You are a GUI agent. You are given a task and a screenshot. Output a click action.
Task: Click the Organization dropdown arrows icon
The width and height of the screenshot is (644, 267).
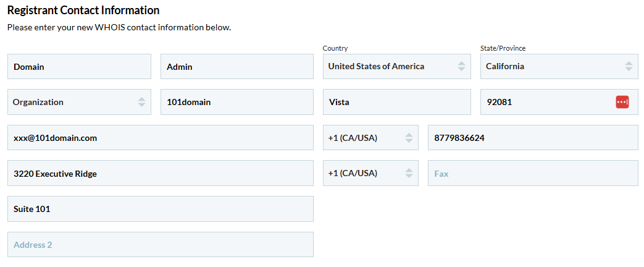pos(141,102)
